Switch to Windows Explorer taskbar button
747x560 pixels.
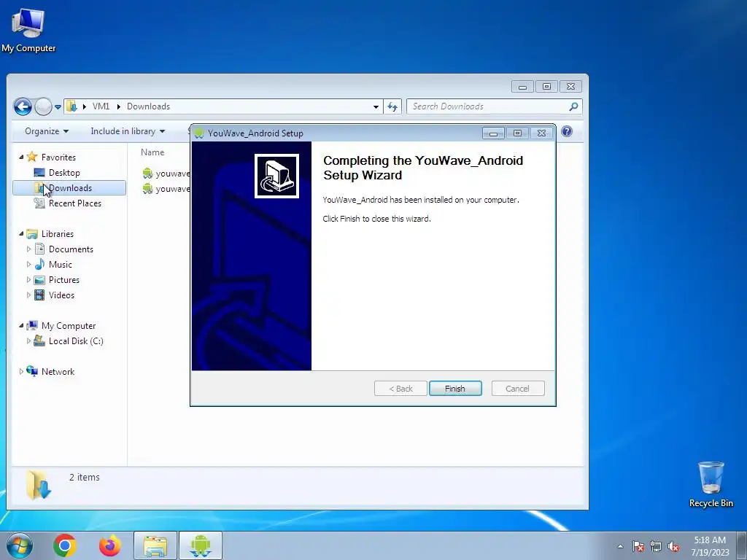(x=155, y=545)
